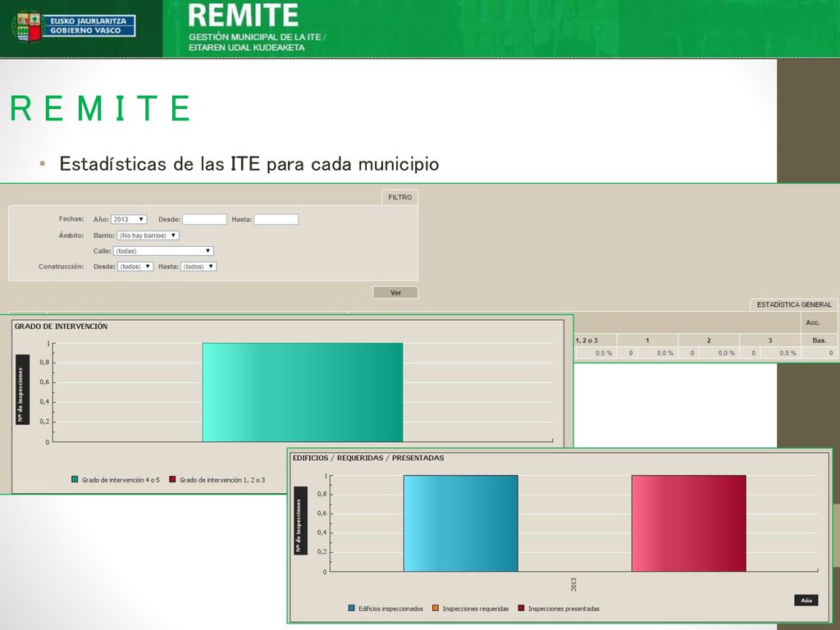Click the 'Acc.' column header
Screen dimensions: 840x630
[813, 322]
